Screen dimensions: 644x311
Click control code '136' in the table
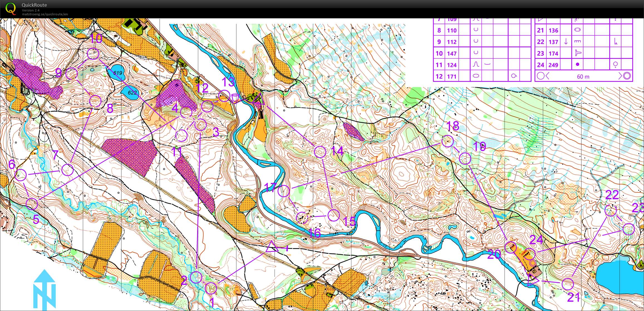pyautogui.click(x=553, y=30)
